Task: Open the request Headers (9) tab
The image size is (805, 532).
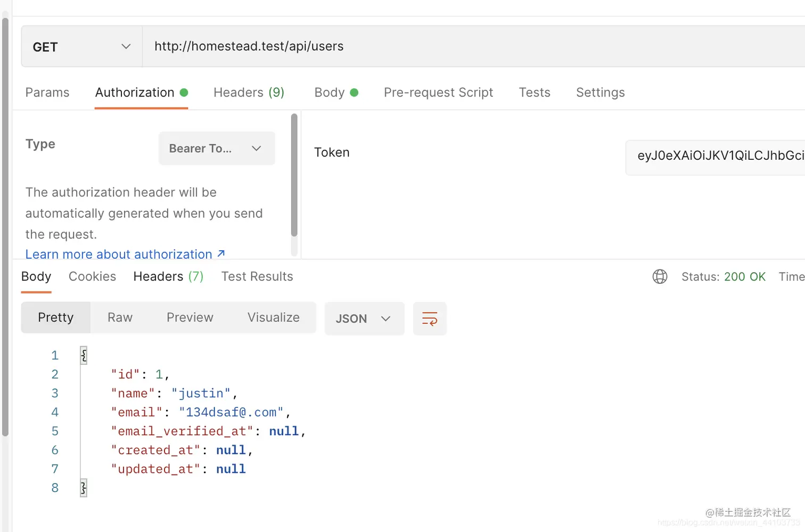Action: pyautogui.click(x=249, y=92)
